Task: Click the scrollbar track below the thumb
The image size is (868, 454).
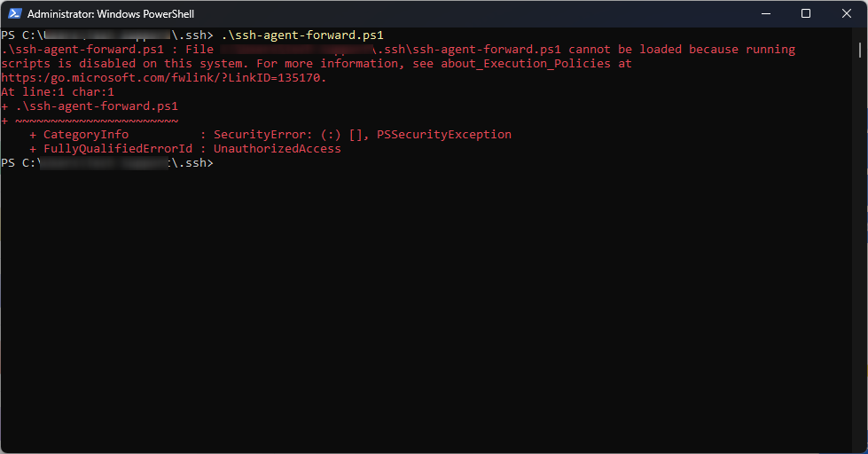Action: [860, 249]
